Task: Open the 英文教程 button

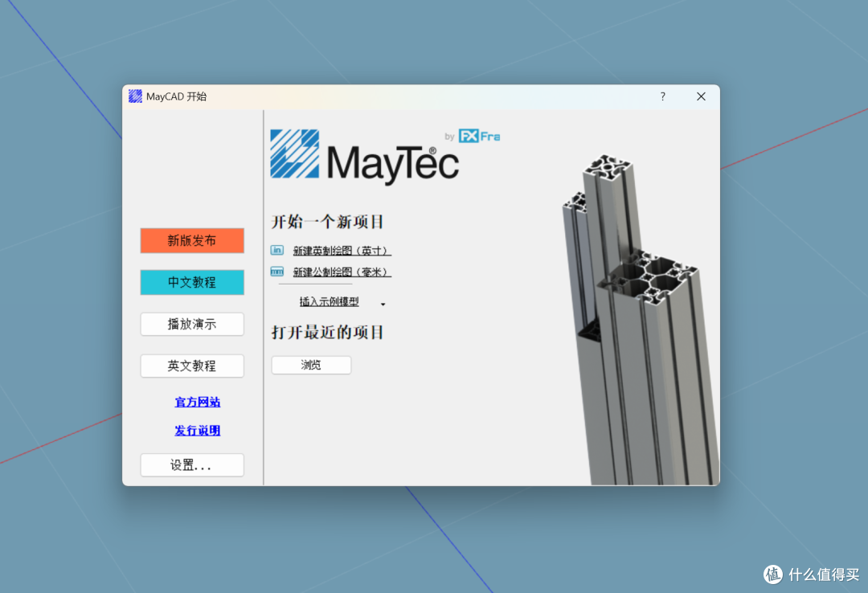Action: (192, 366)
